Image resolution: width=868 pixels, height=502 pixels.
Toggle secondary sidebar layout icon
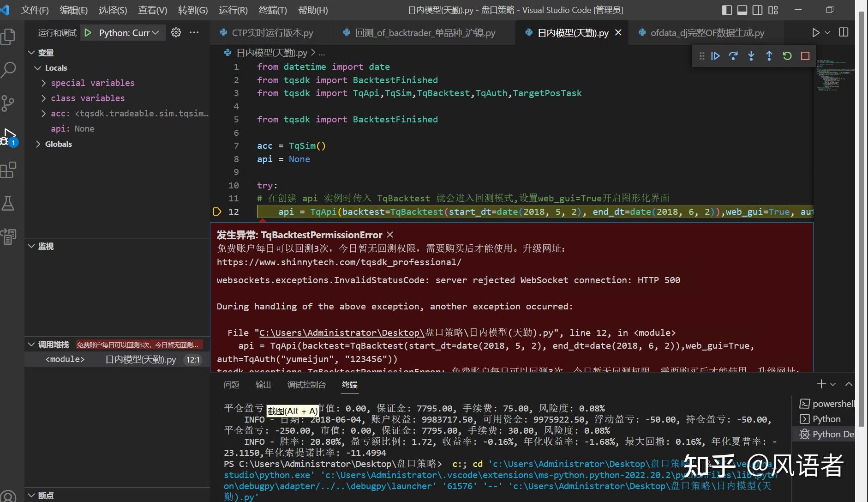(x=757, y=10)
